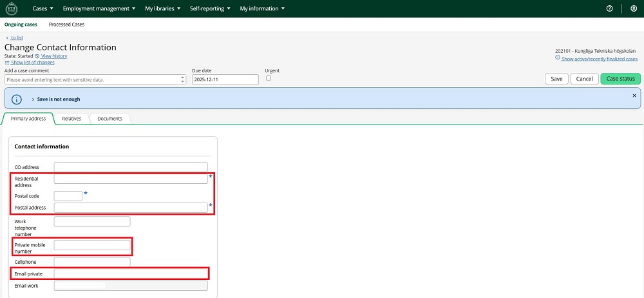Click the info circle icon in banner
This screenshot has height=298, width=644.
17,99
